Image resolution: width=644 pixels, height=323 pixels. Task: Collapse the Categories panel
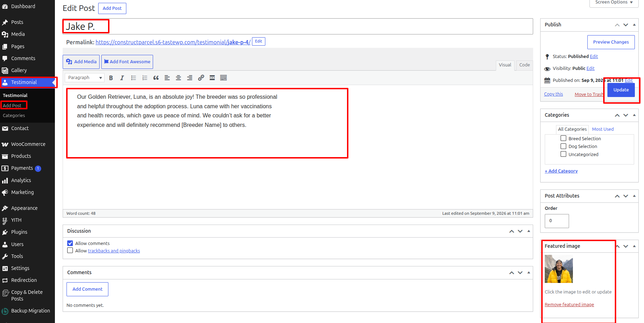(x=634, y=115)
